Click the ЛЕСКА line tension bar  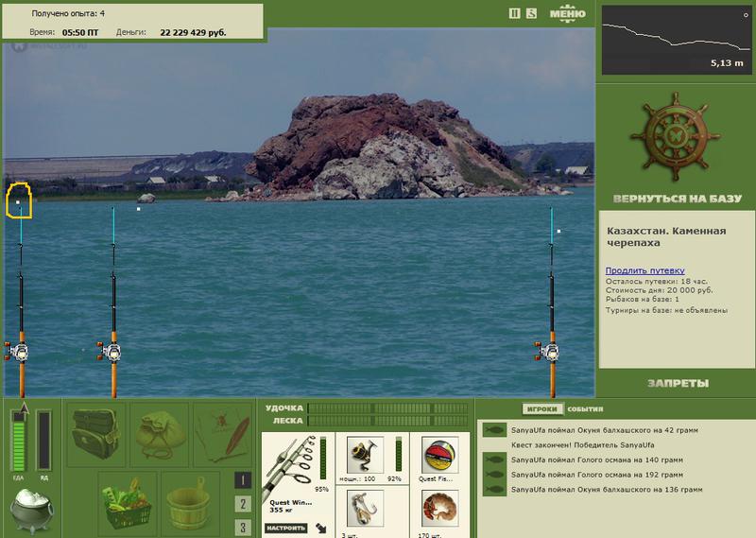pyautogui.click(x=387, y=421)
